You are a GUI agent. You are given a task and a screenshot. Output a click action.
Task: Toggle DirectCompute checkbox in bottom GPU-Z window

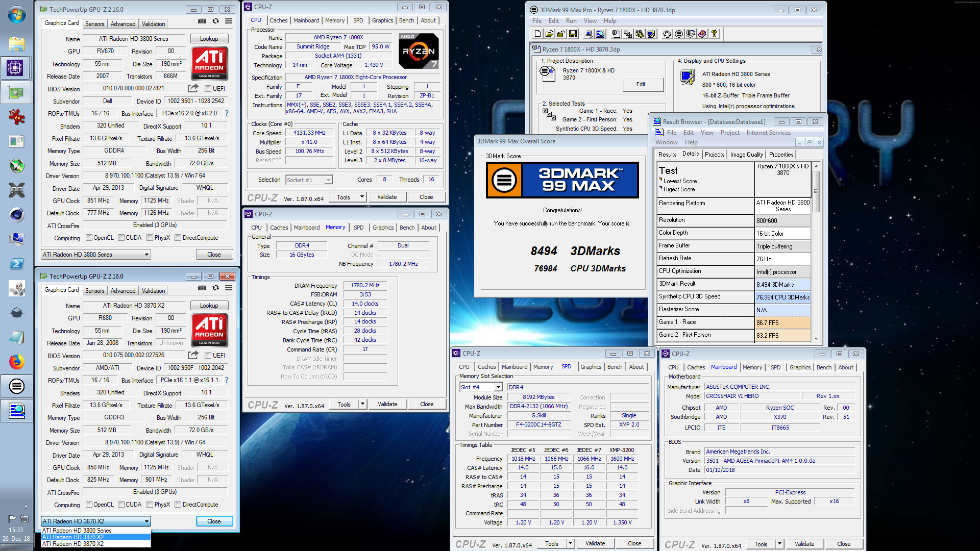click(178, 505)
